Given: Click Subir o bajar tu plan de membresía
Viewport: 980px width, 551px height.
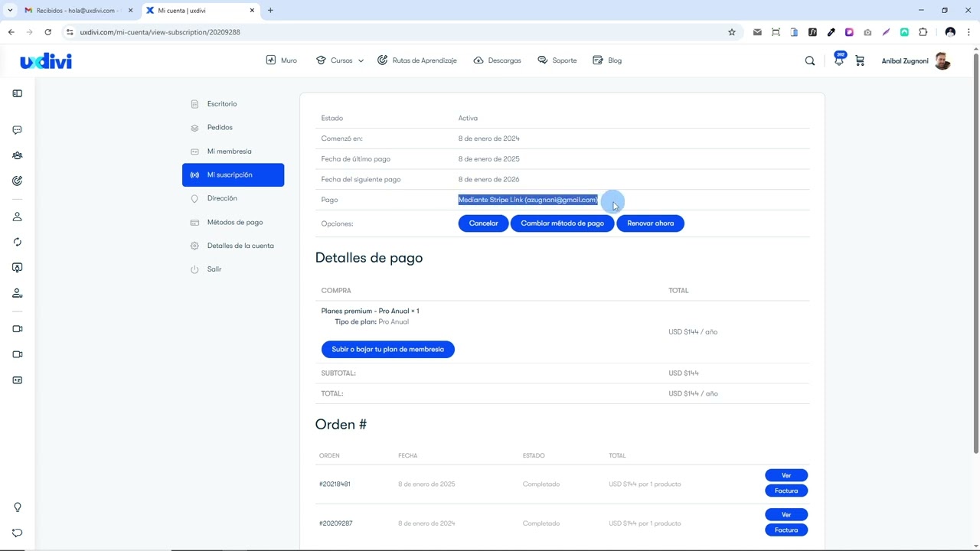Looking at the screenshot, I should tap(387, 349).
